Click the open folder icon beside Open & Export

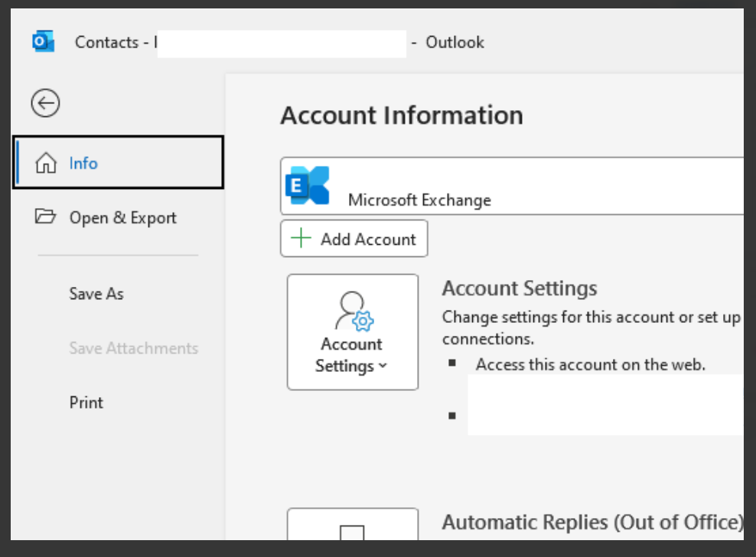tap(45, 216)
